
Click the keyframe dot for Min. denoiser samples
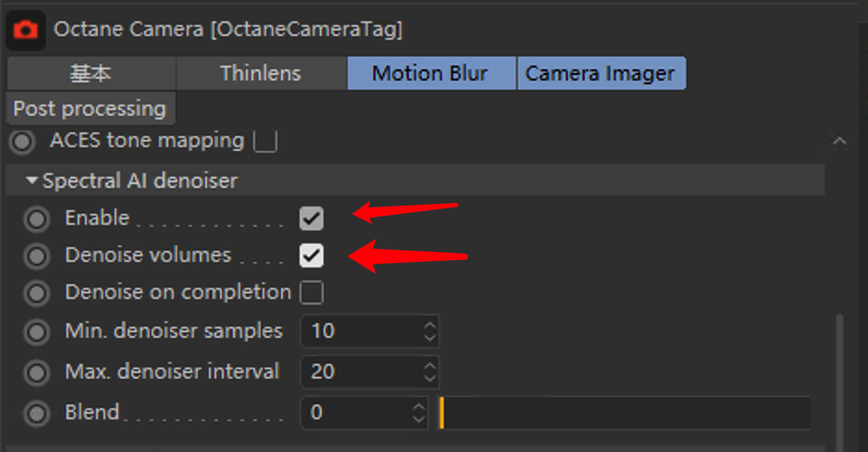click(37, 332)
